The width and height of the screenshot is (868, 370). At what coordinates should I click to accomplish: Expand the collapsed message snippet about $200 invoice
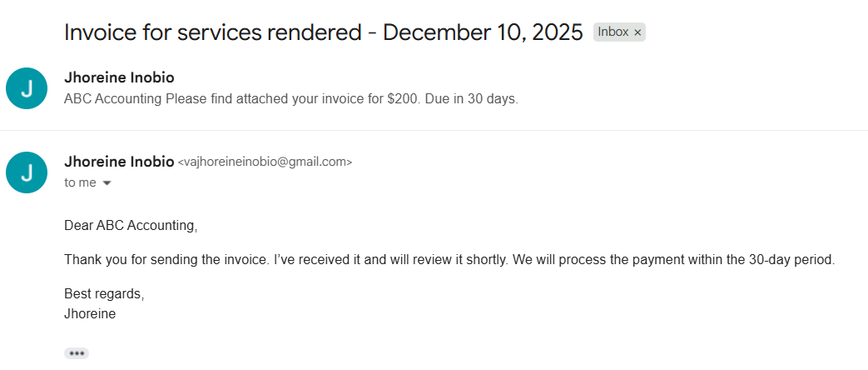291,99
